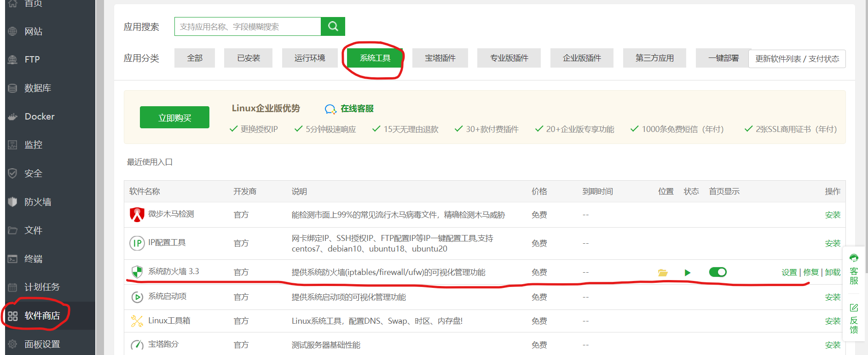This screenshot has height=355, width=868.
Task: Click the 在线客服 link text
Action: pyautogui.click(x=357, y=109)
